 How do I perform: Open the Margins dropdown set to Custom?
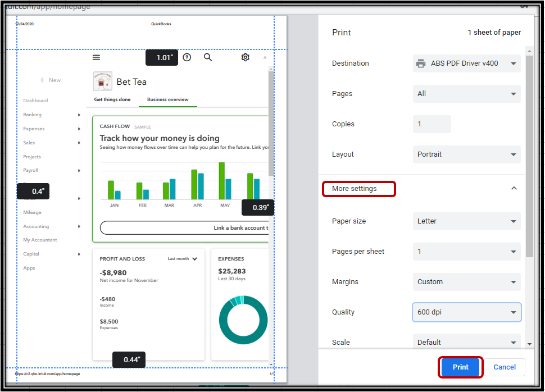[466, 282]
